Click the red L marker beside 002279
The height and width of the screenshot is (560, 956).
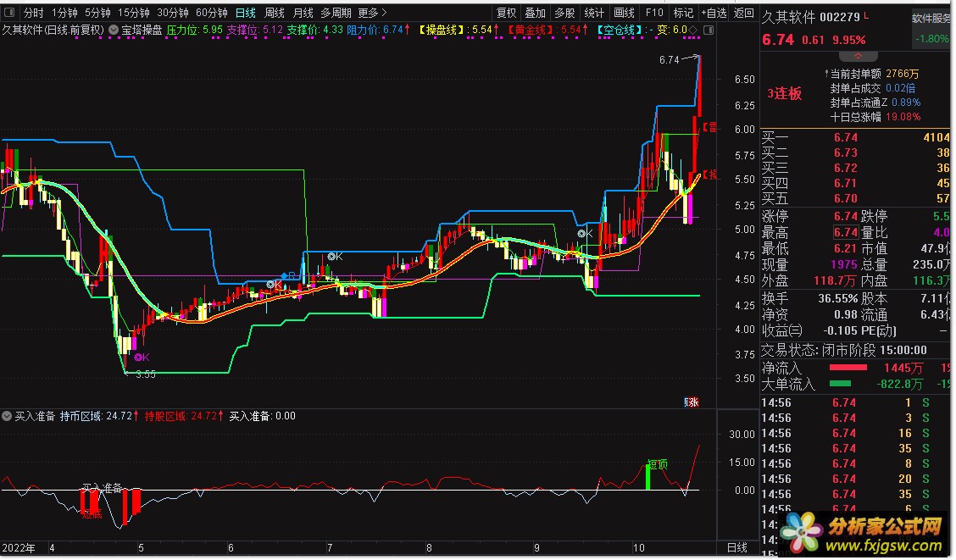coord(866,14)
